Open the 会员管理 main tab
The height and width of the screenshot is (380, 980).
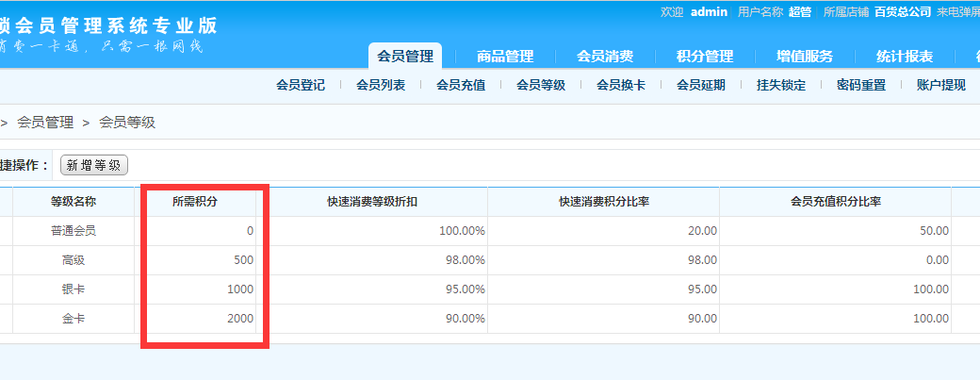405,57
